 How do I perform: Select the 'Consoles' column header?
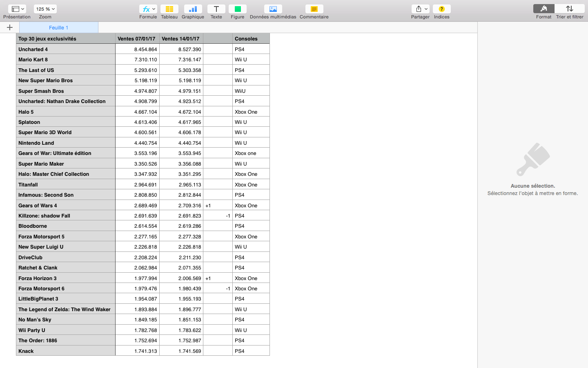251,38
